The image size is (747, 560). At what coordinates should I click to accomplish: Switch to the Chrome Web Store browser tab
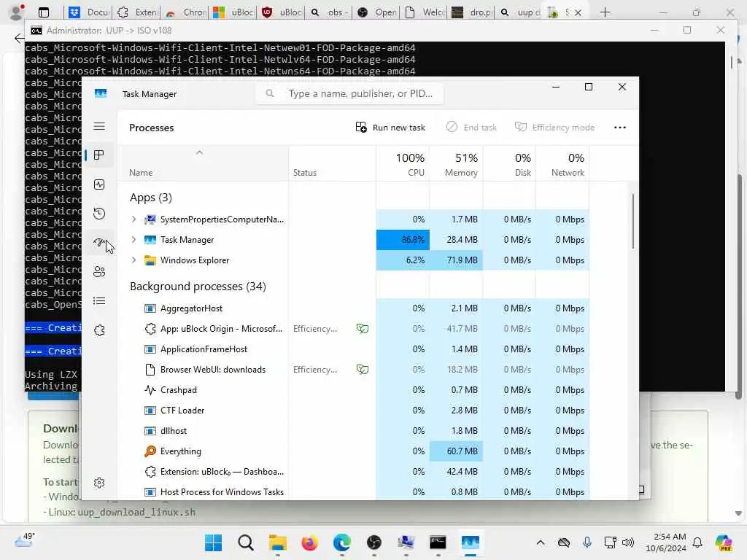185,12
